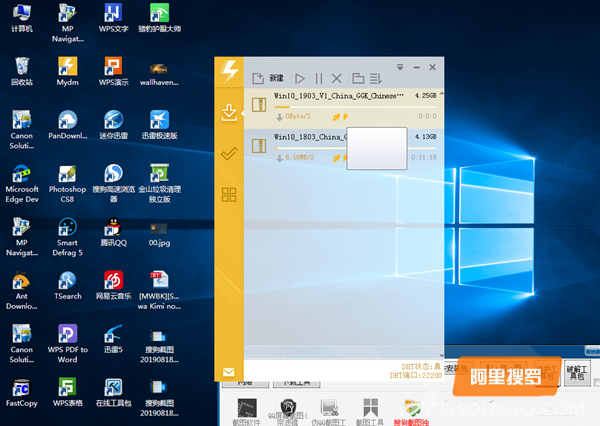Click the DHT状态 status text
The height and width of the screenshot is (426, 600).
pyautogui.click(x=421, y=367)
